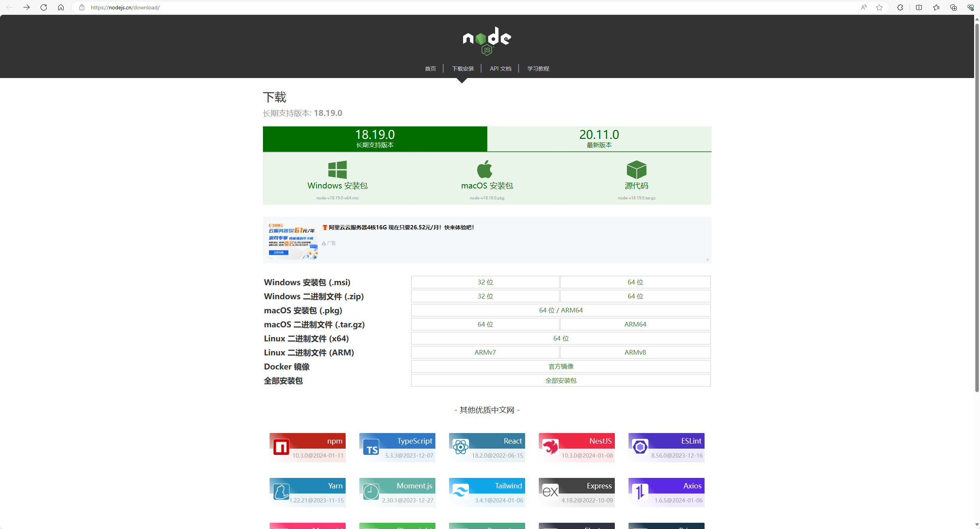Click the browser forward arrow
The height and width of the screenshot is (529, 980).
(27, 7)
